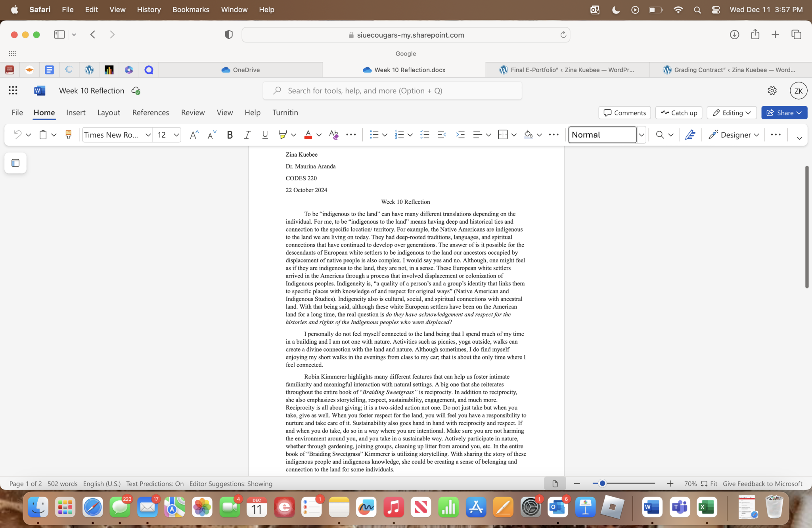Click the underline formatting icon

click(265, 135)
